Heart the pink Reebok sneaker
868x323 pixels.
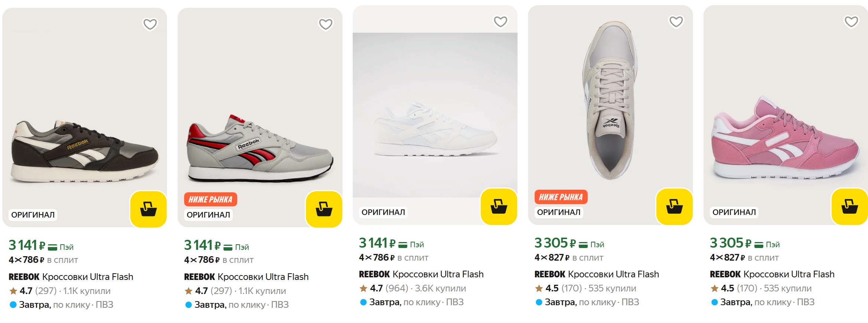[851, 22]
